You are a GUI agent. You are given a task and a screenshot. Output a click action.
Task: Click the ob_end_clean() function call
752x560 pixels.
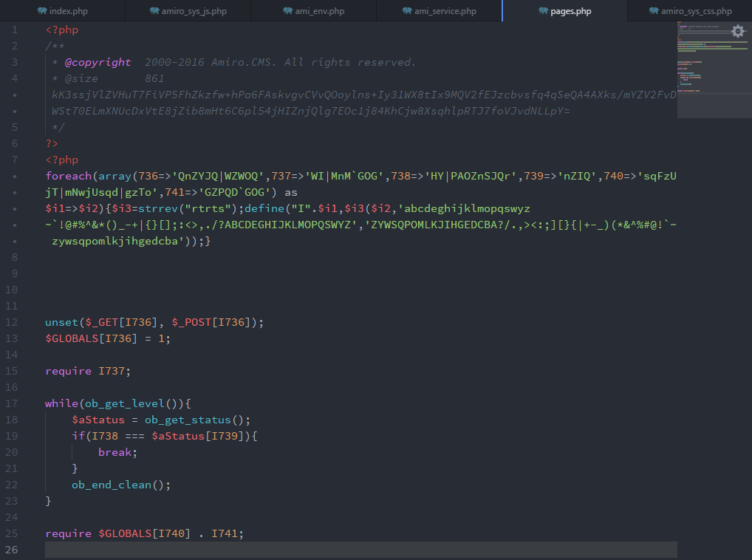click(x=120, y=485)
